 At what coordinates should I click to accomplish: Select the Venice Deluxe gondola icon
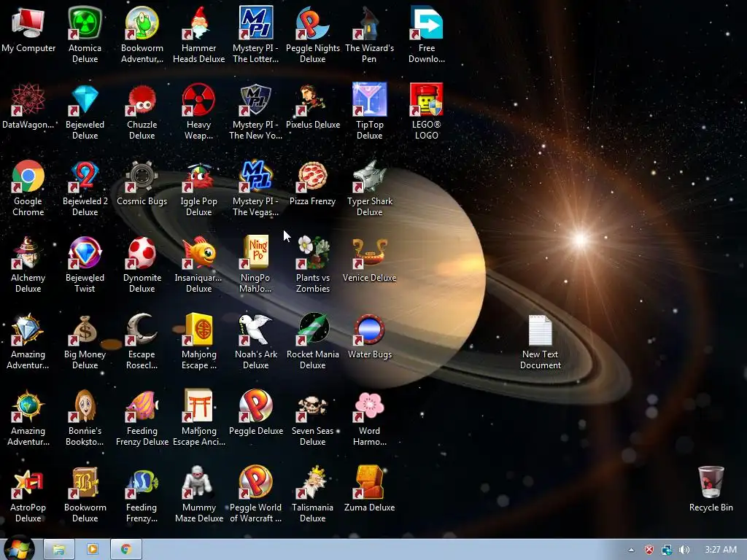tap(369, 253)
